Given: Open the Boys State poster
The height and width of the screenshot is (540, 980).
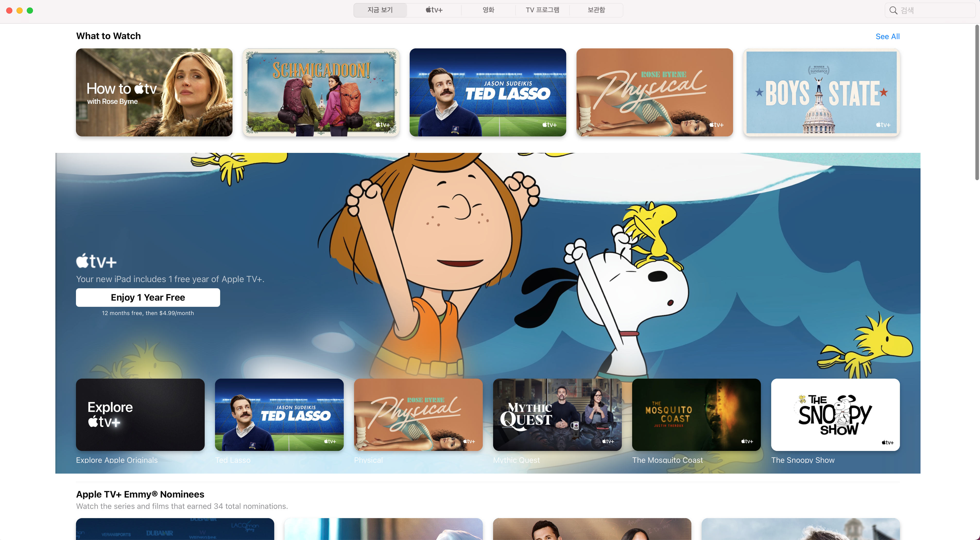Looking at the screenshot, I should (821, 92).
